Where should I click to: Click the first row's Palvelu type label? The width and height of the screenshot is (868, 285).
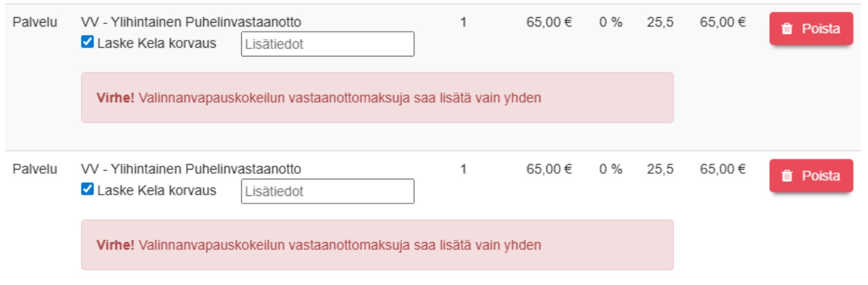[35, 23]
